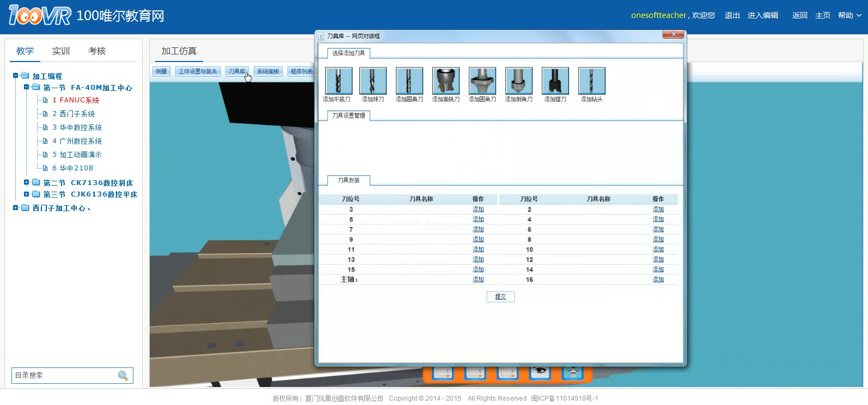Click 添加 link for tool position 3

pos(478,210)
